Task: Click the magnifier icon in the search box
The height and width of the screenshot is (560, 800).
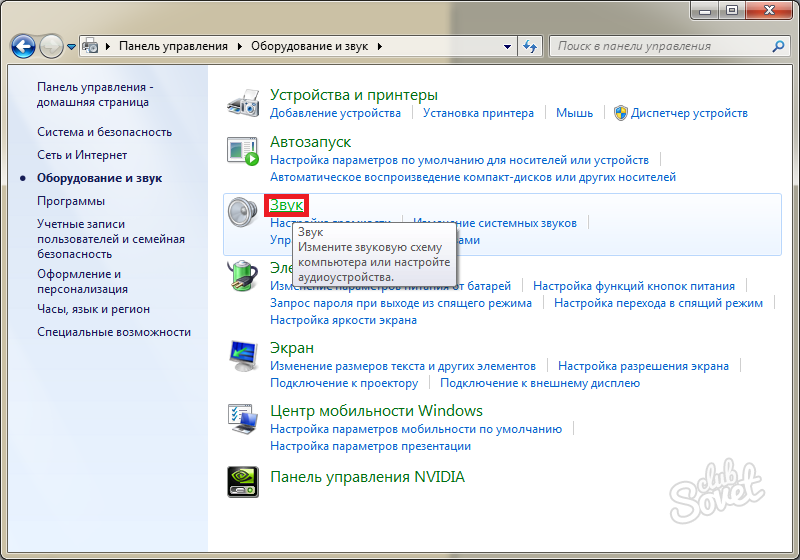Action: [x=778, y=46]
